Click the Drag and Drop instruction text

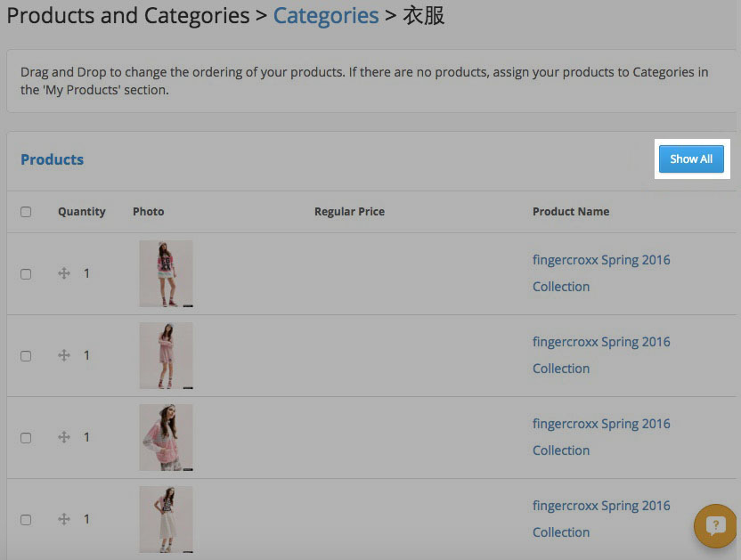click(364, 81)
